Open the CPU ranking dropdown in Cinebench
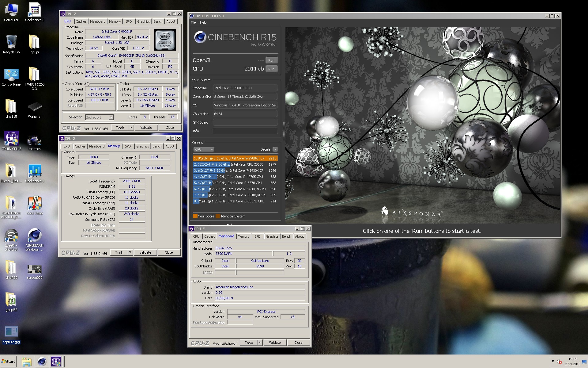 coord(204,149)
